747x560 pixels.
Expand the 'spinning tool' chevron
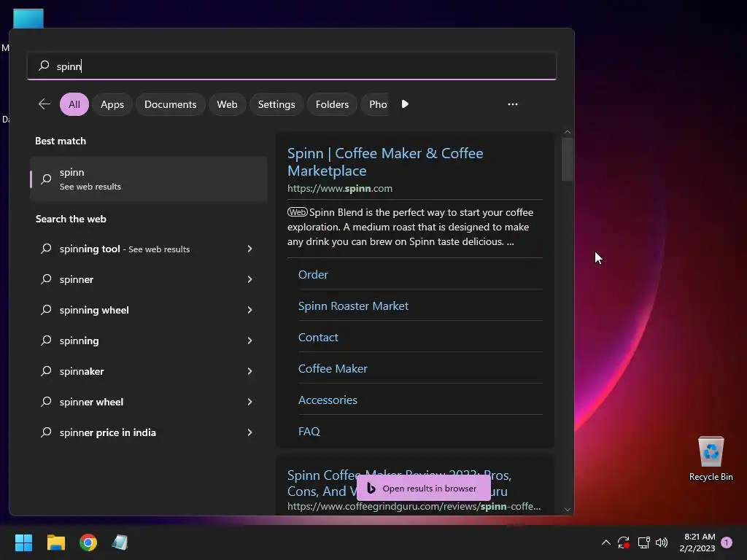(249, 249)
